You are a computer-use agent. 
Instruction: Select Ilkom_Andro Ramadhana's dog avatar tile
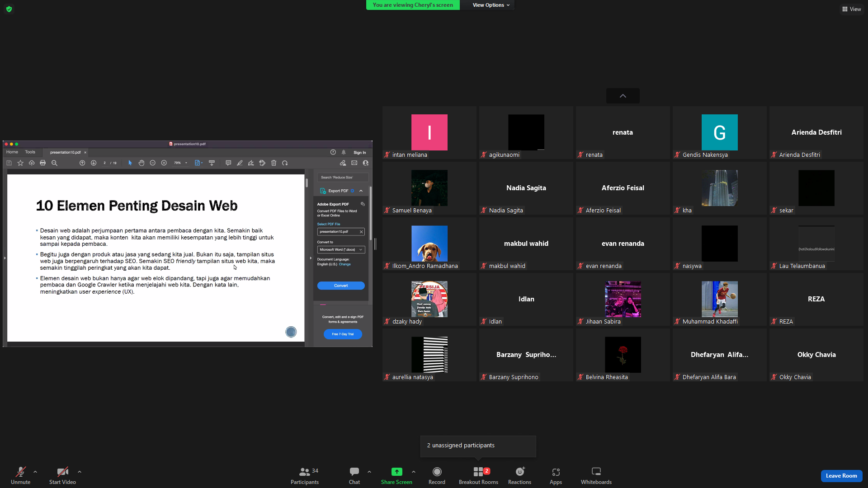(x=429, y=244)
